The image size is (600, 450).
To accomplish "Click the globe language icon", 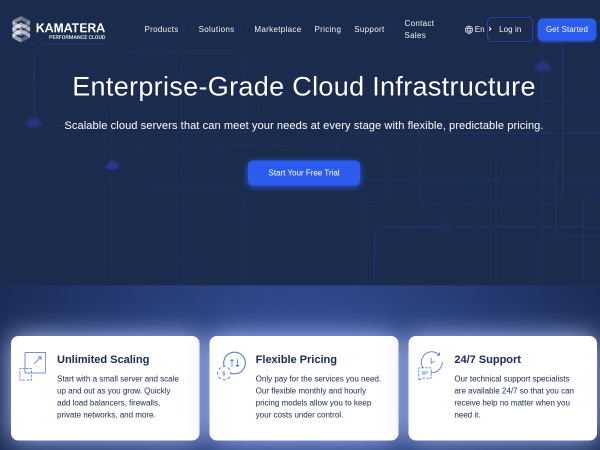I will click(469, 29).
